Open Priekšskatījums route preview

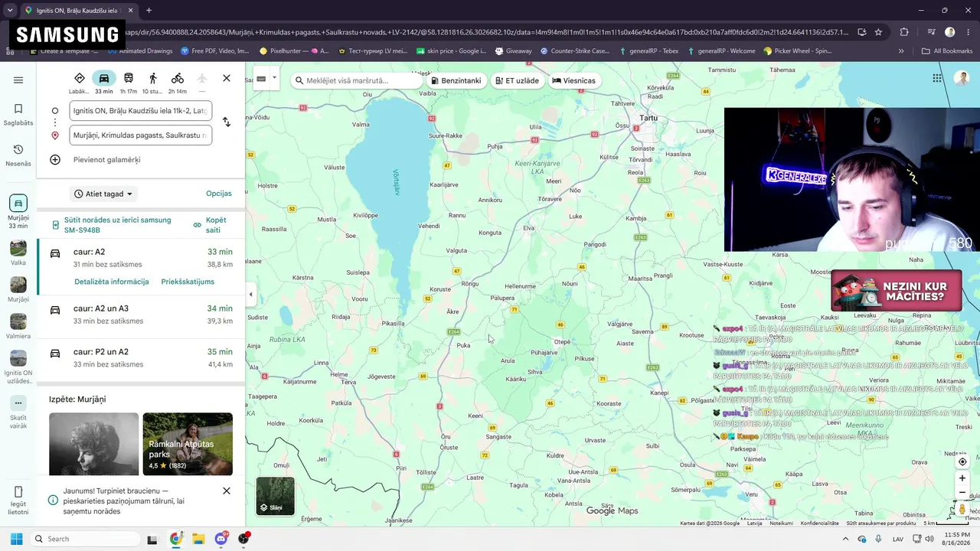point(188,282)
